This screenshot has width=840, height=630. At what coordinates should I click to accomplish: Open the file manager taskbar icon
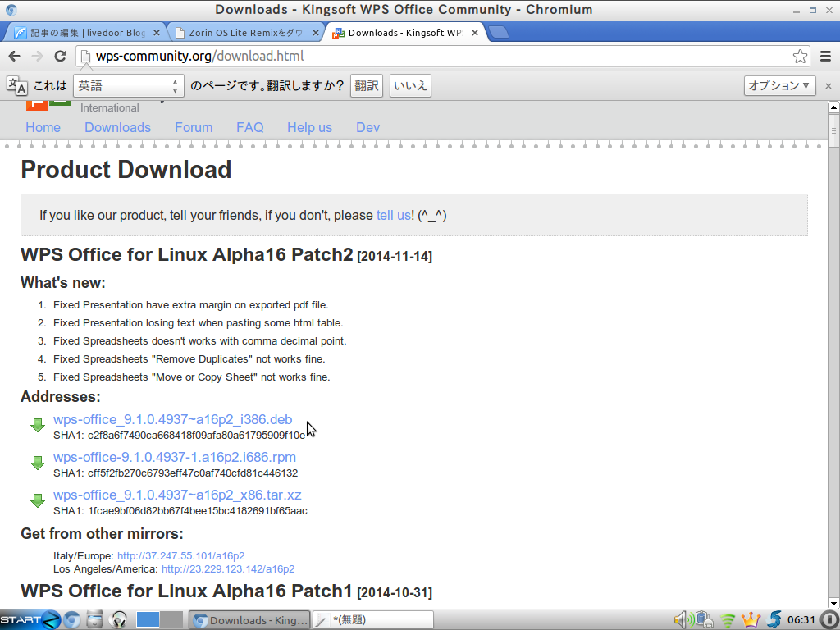pyautogui.click(x=95, y=620)
